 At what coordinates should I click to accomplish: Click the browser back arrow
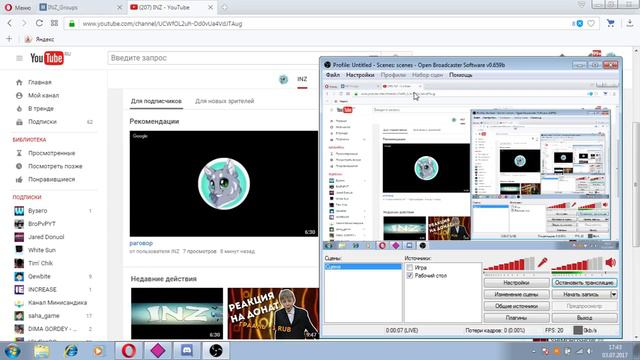click(x=10, y=23)
